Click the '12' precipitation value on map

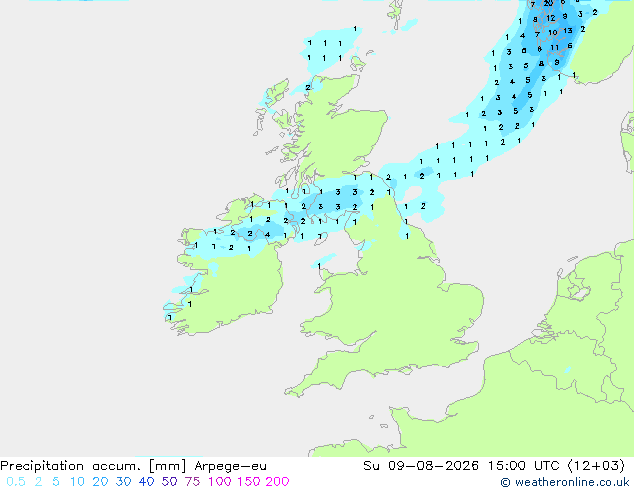[551, 18]
